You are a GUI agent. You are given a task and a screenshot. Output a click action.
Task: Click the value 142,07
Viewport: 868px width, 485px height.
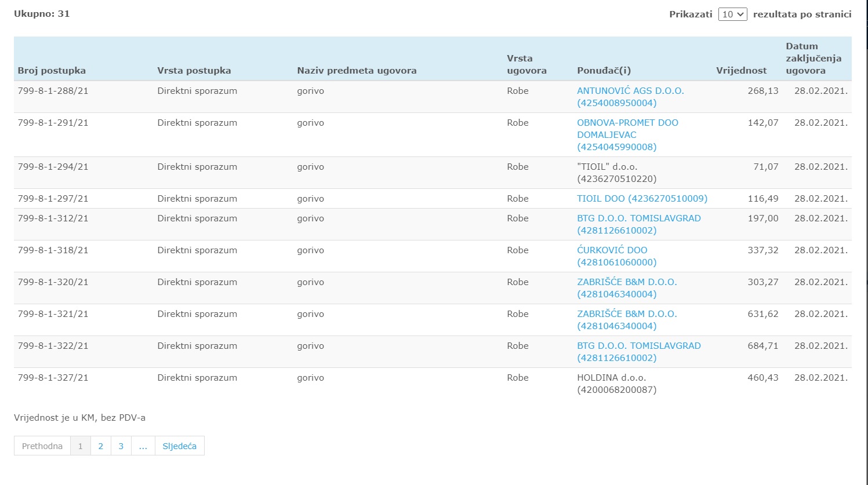coord(763,122)
